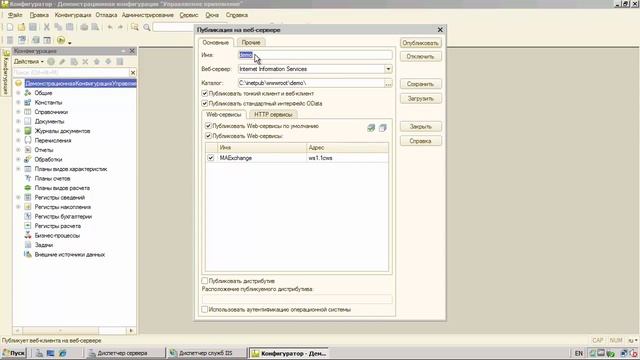Clear the configuration tree search field
This screenshot has width=640, height=360.
[x=133, y=73]
